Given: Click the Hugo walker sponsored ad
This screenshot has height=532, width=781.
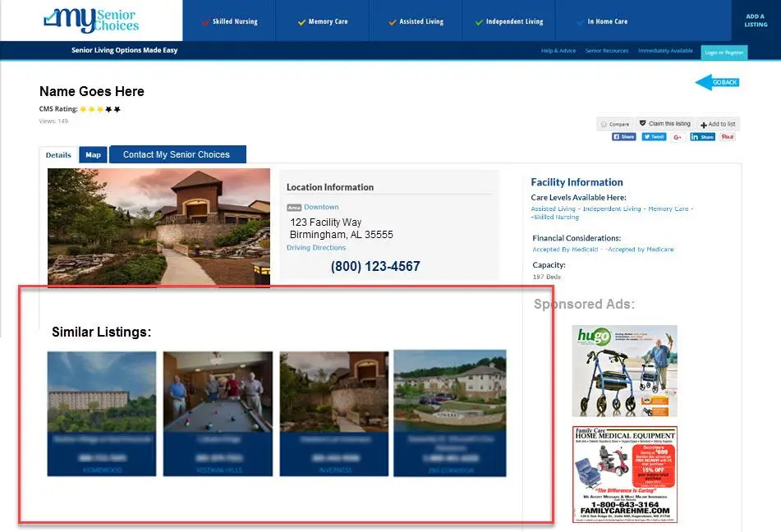Looking at the screenshot, I should click(624, 371).
